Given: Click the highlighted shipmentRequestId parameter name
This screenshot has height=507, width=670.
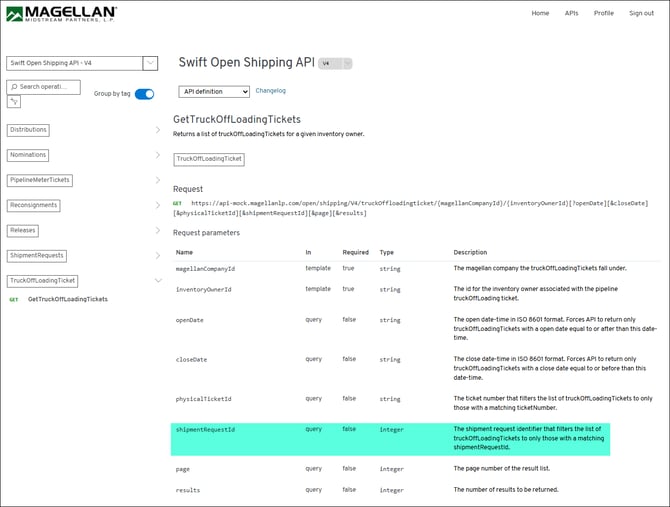Looking at the screenshot, I should click(x=206, y=430).
